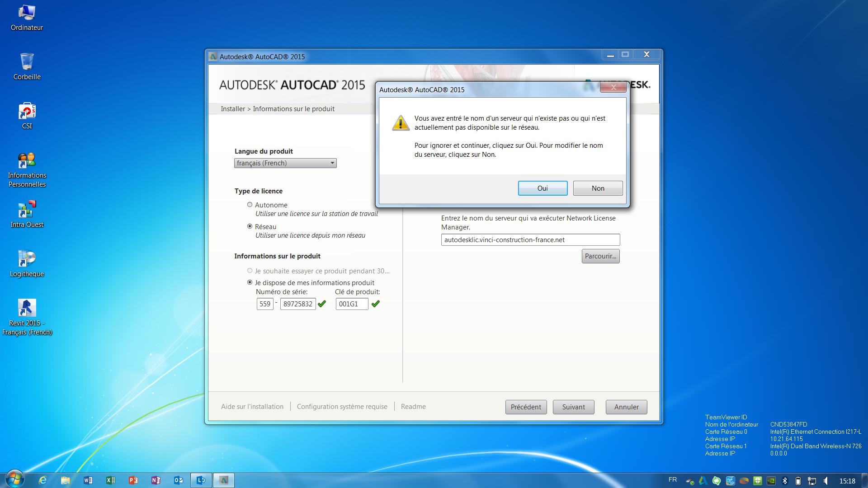Close the warning dialog with X
This screenshot has height=488, width=868.
613,87
